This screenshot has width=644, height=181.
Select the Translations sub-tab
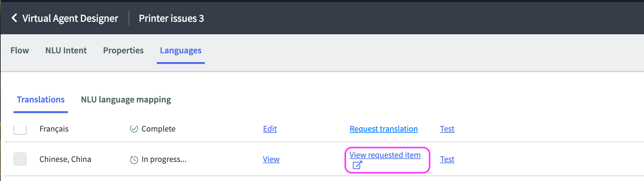click(41, 100)
